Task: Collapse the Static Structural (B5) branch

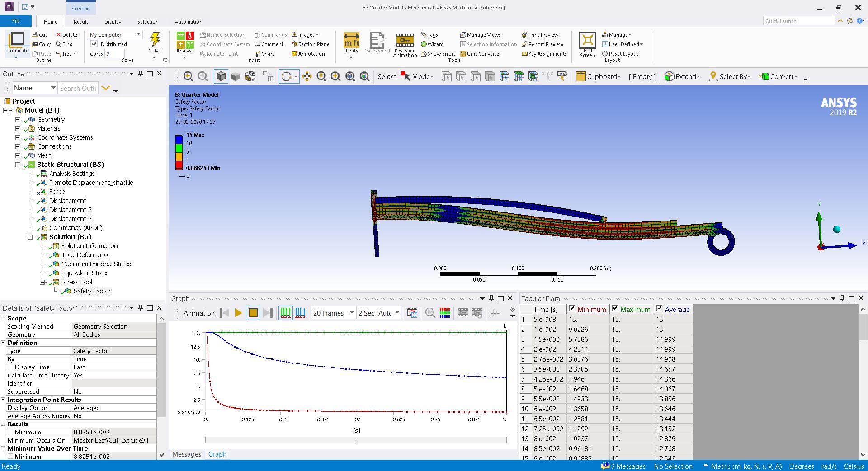Action: coord(18,165)
